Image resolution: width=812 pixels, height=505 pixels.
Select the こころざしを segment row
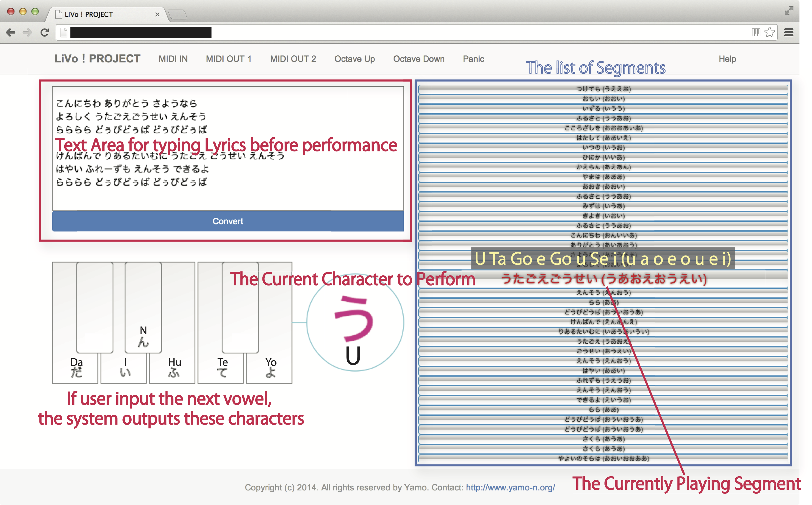point(603,128)
